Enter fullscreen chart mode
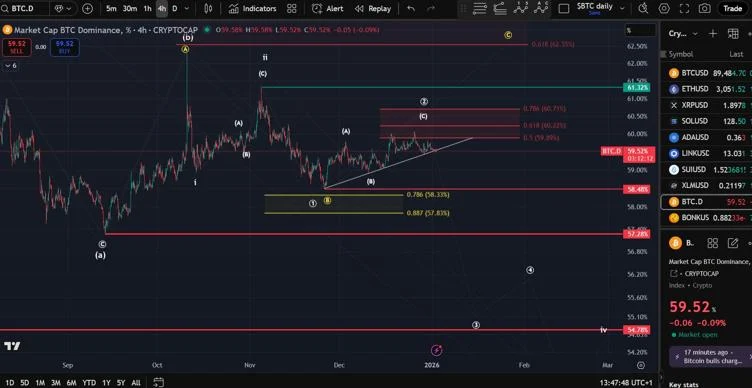This screenshot has height=388, width=752. [x=684, y=9]
